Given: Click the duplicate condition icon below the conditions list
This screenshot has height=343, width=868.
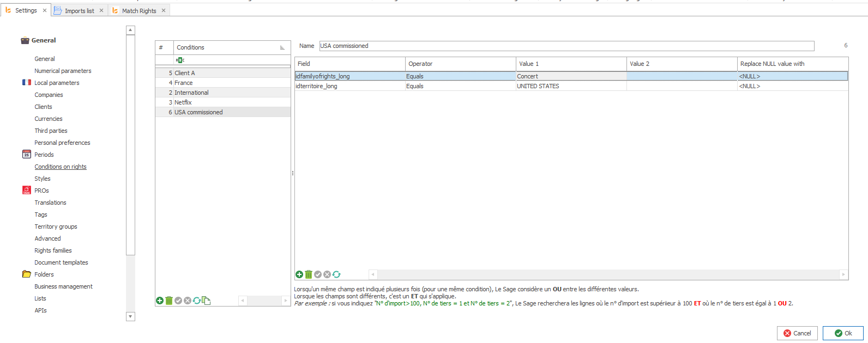Looking at the screenshot, I should [206, 301].
